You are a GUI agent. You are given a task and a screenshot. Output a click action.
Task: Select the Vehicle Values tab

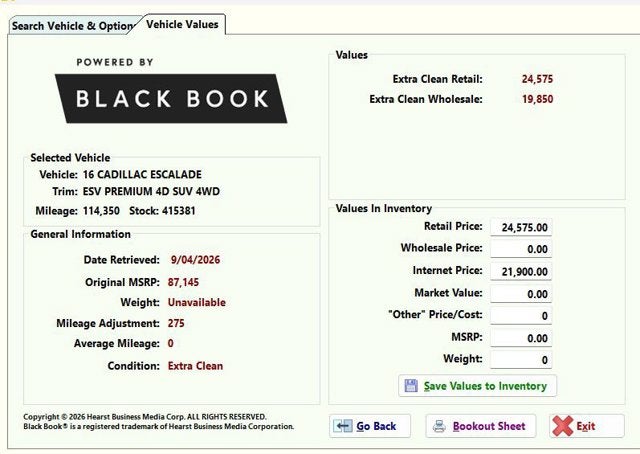click(182, 24)
